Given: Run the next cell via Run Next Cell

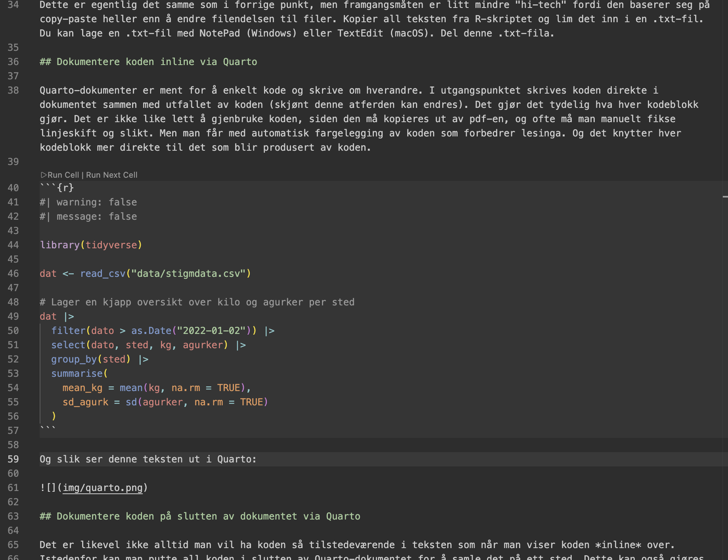Looking at the screenshot, I should pos(111,175).
